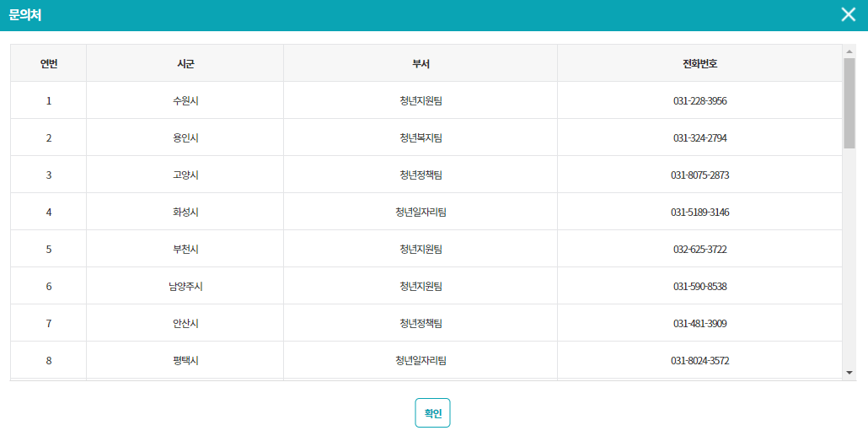Click 청년일자리팀 in the 화성시 row

[421, 213]
